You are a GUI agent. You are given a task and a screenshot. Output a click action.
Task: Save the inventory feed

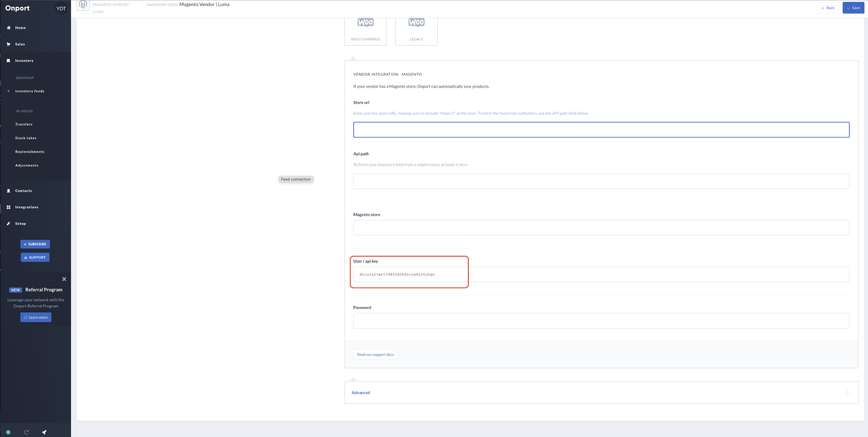pos(853,8)
